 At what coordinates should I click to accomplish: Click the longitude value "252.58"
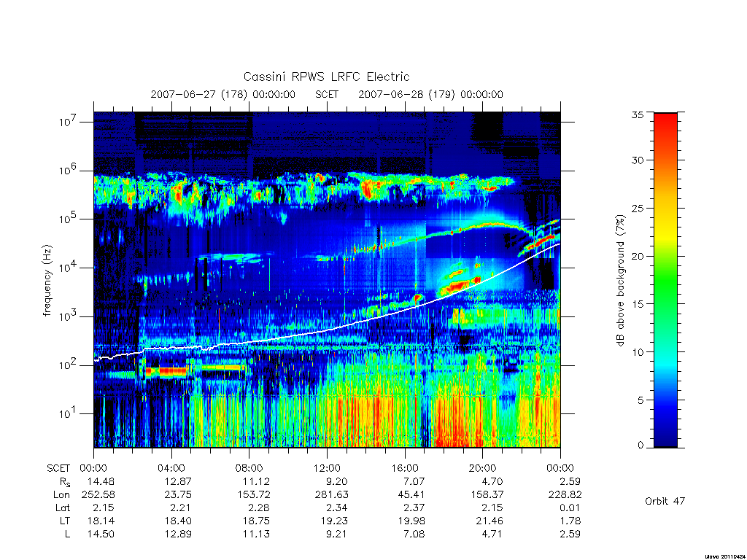(98, 495)
